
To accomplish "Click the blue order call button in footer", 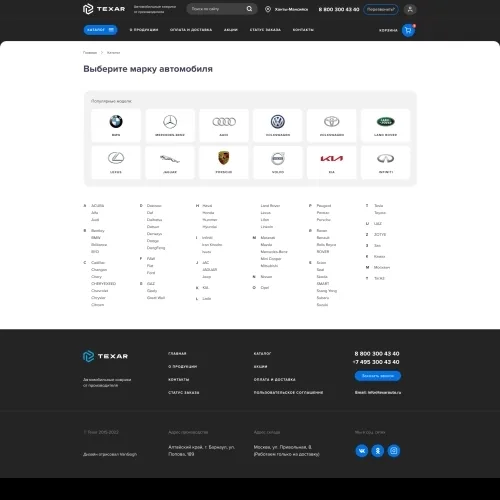I will [378, 376].
